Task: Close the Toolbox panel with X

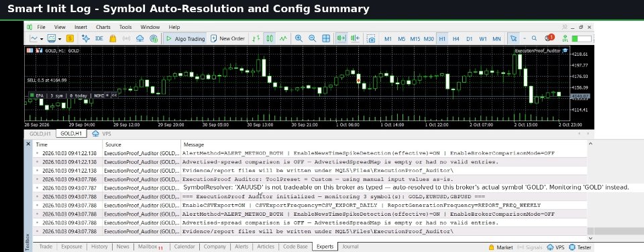Action: pos(28,144)
